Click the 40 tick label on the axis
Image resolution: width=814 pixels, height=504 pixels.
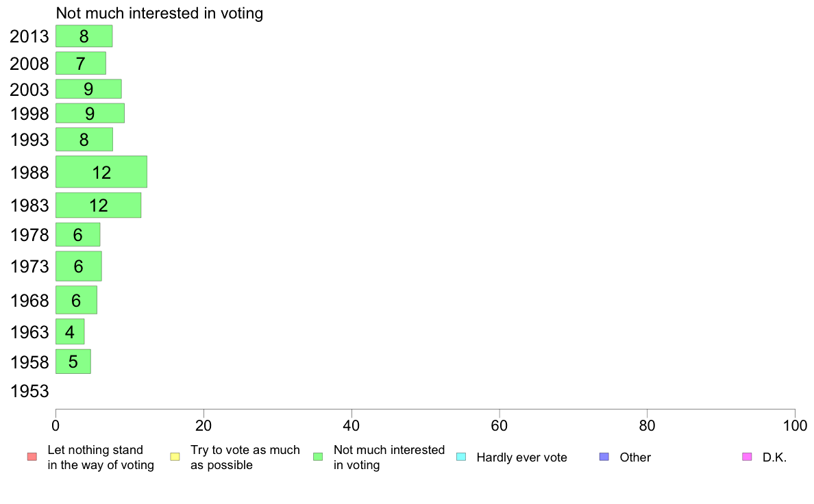(x=351, y=426)
